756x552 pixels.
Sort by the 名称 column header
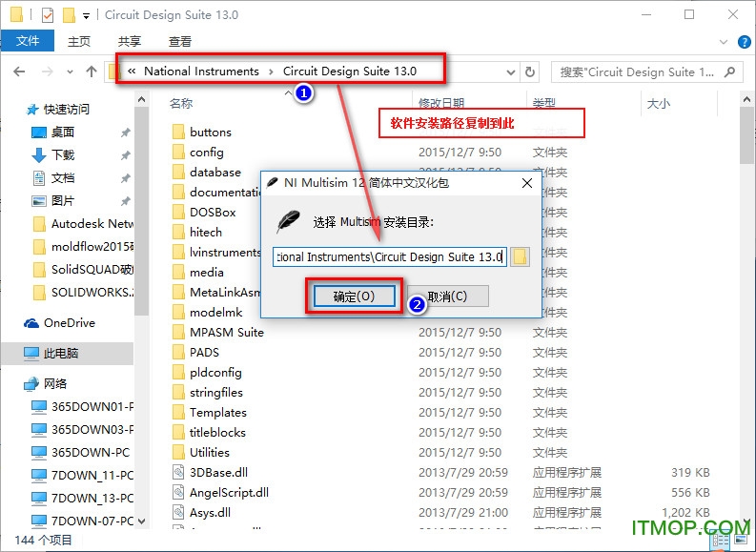[x=181, y=103]
